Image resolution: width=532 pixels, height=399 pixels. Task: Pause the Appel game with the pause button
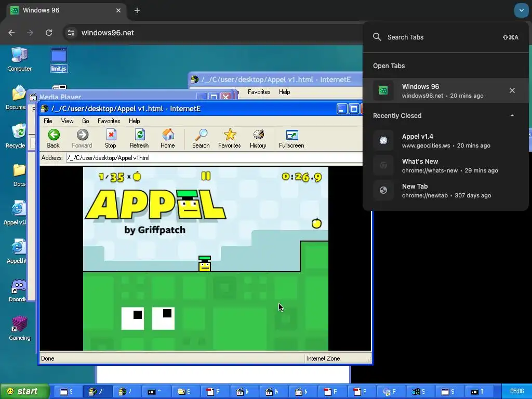206,176
